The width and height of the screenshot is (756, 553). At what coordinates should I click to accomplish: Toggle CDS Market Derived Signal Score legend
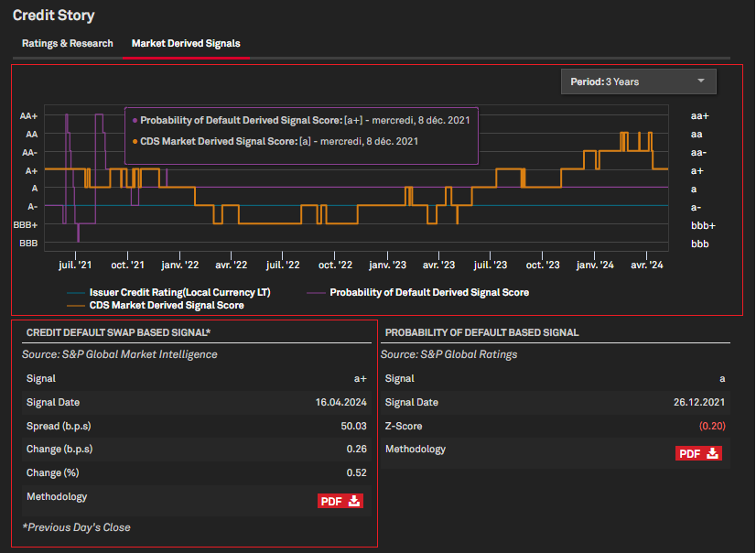pos(167,305)
